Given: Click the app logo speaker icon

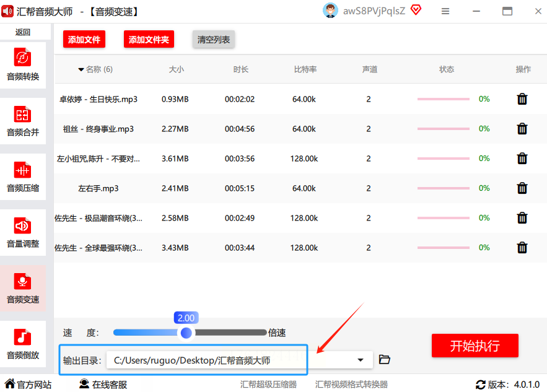Looking at the screenshot, I should pos(7,11).
